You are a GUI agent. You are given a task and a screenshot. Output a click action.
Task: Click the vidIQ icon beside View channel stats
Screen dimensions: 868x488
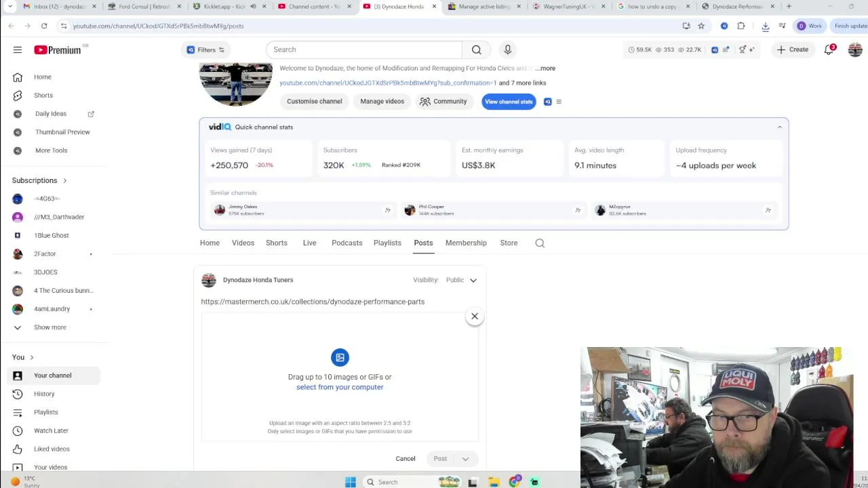pyautogui.click(x=547, y=102)
